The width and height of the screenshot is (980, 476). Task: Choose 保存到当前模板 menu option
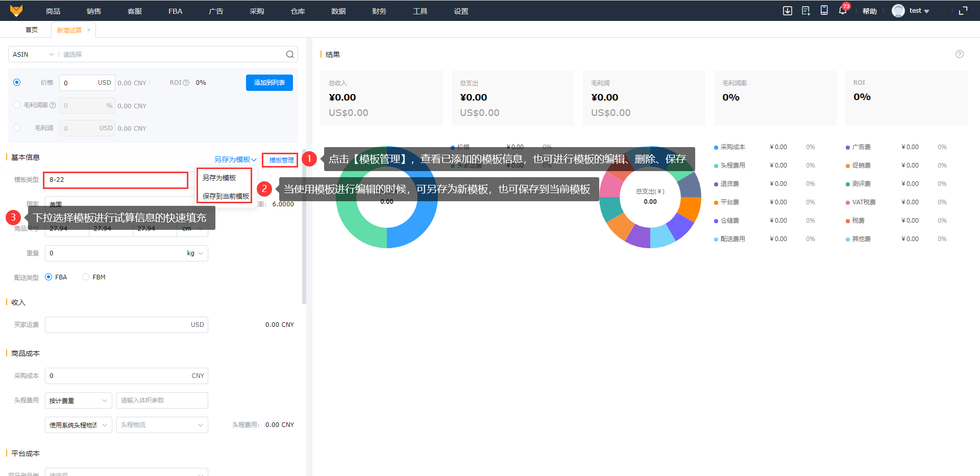[226, 196]
